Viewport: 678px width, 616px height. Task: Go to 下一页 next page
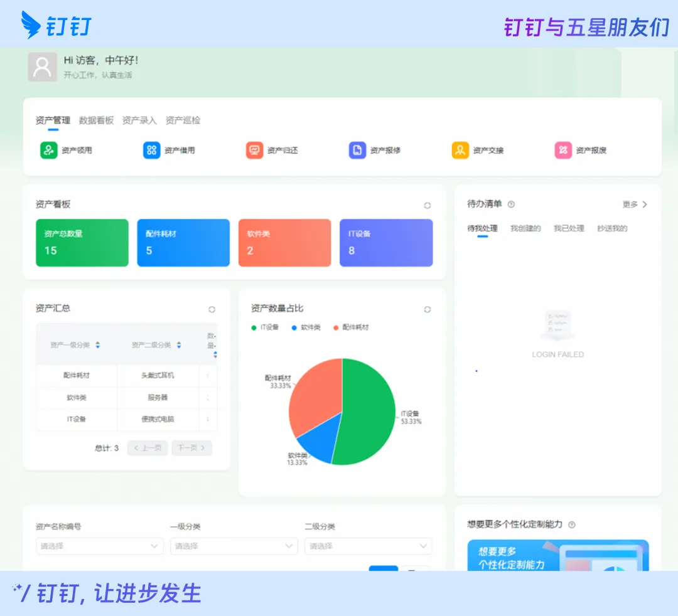191,448
